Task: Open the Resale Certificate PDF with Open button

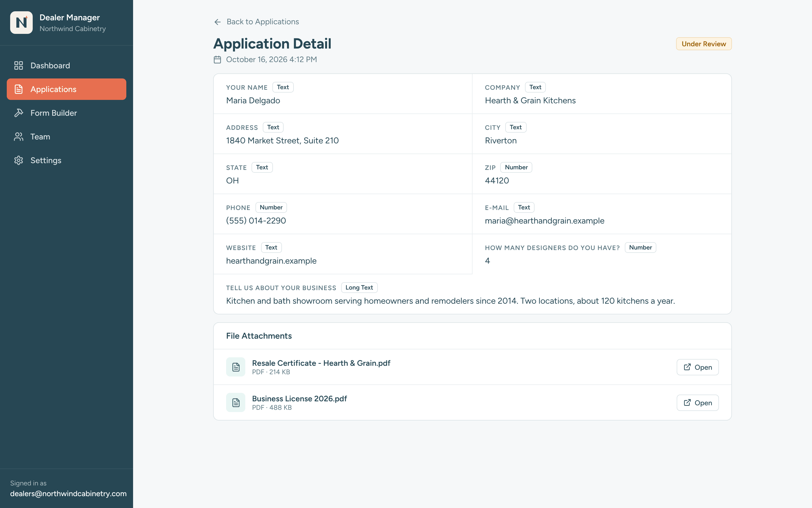Action: (698, 367)
